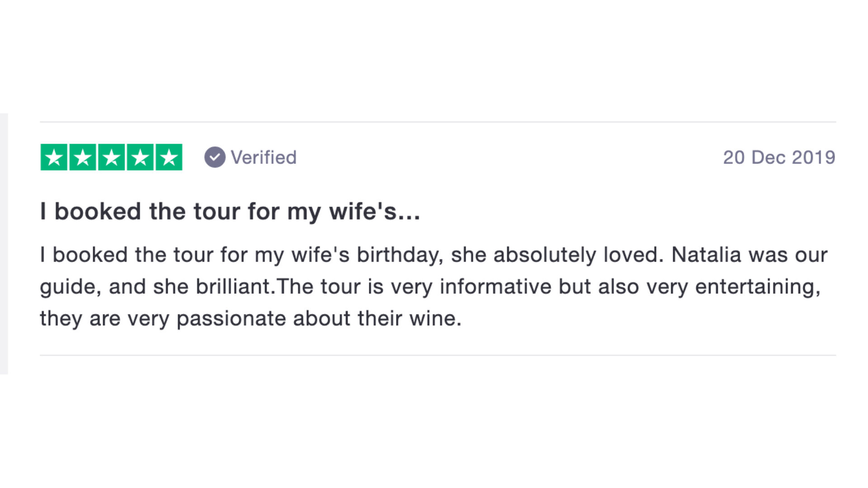
Task: Click the word wine ending the review
Action: click(435, 319)
